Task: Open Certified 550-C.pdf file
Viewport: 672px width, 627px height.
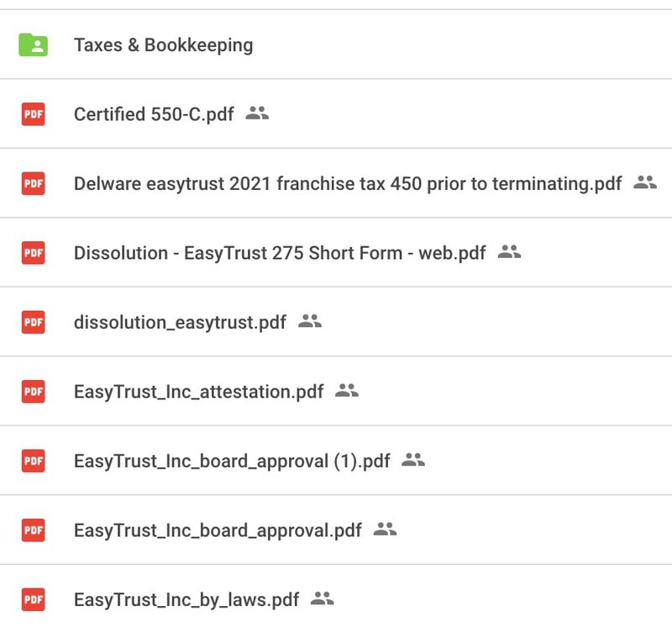Action: tap(154, 114)
